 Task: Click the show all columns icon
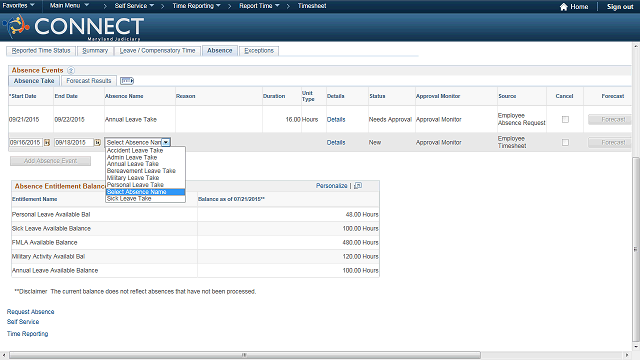tap(127, 81)
